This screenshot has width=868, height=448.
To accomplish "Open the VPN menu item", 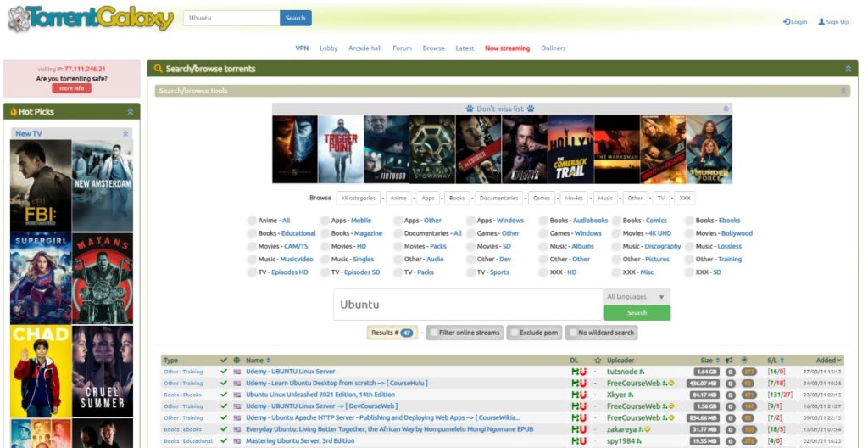I will (302, 48).
